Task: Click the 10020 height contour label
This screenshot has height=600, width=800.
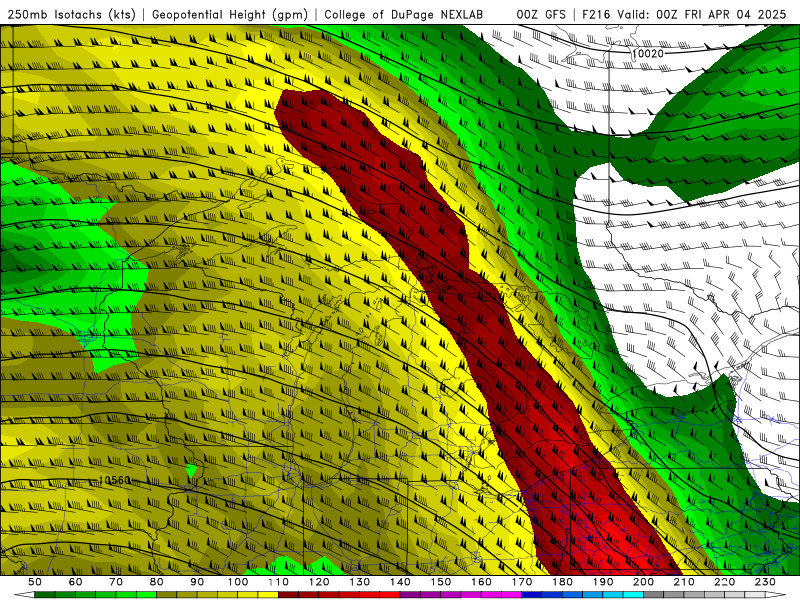Action: 647,54
